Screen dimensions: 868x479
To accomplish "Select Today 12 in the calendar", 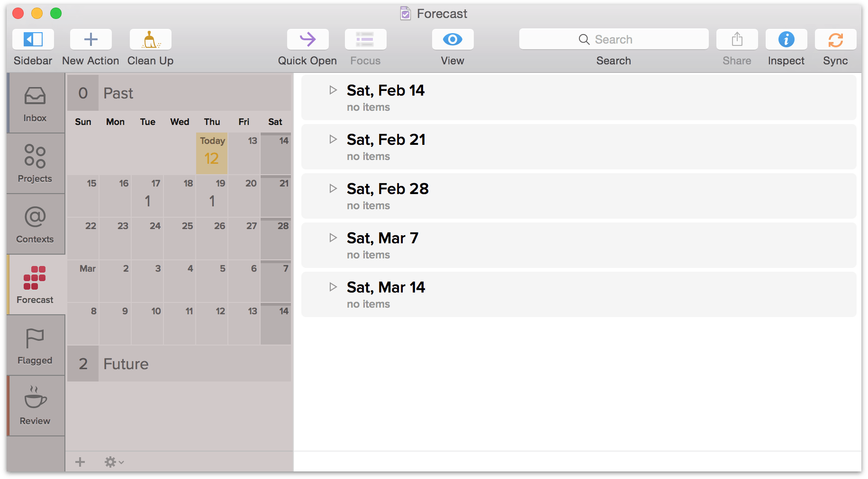I will [x=211, y=153].
